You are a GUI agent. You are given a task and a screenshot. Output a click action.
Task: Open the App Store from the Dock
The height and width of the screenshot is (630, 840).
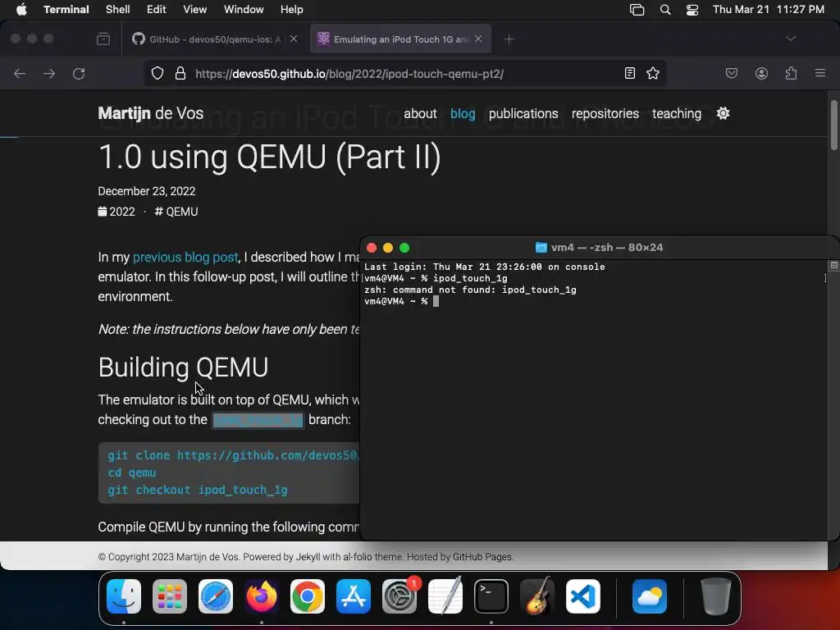click(x=354, y=596)
